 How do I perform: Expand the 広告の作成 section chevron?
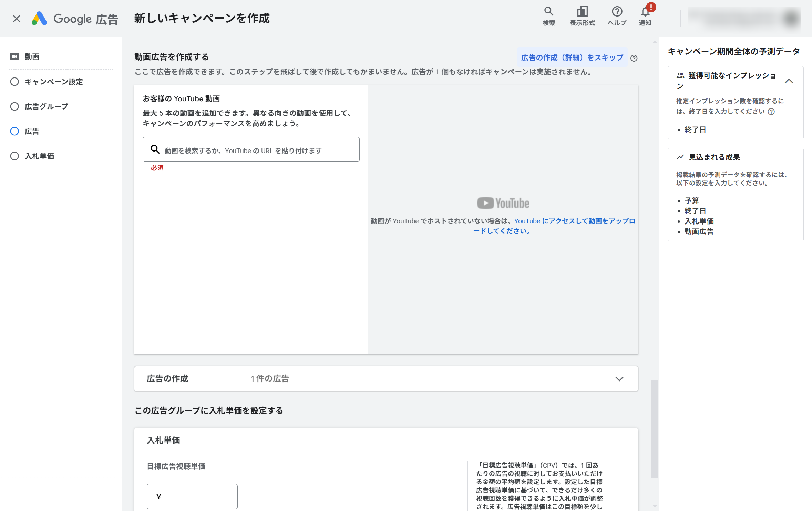pyautogui.click(x=619, y=379)
